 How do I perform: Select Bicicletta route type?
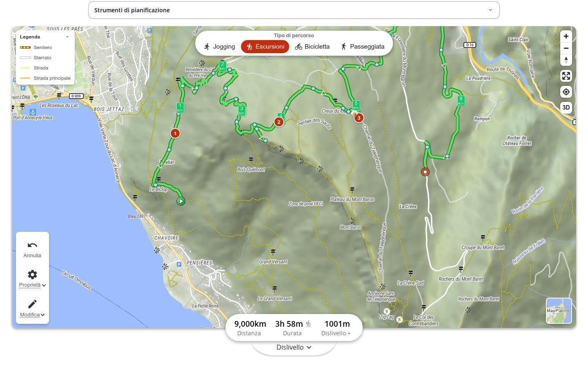[312, 47]
